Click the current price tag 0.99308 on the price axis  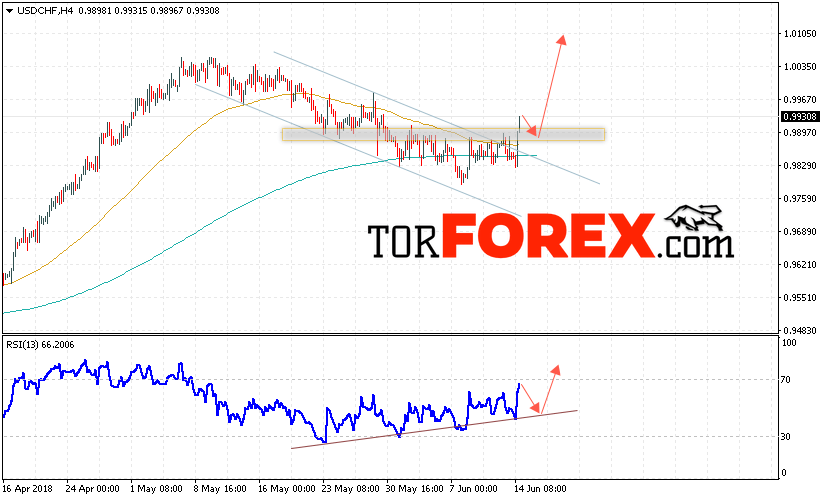[800, 116]
